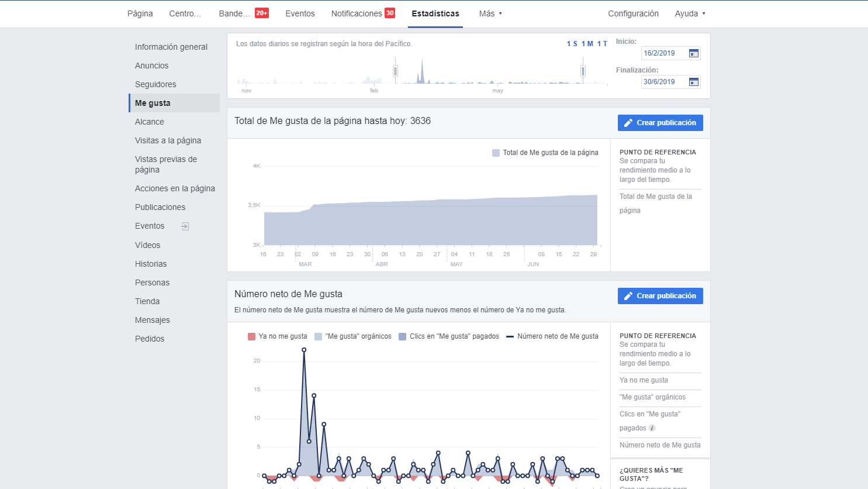
Task: Switch to the Eventos top tab
Action: click(x=300, y=13)
